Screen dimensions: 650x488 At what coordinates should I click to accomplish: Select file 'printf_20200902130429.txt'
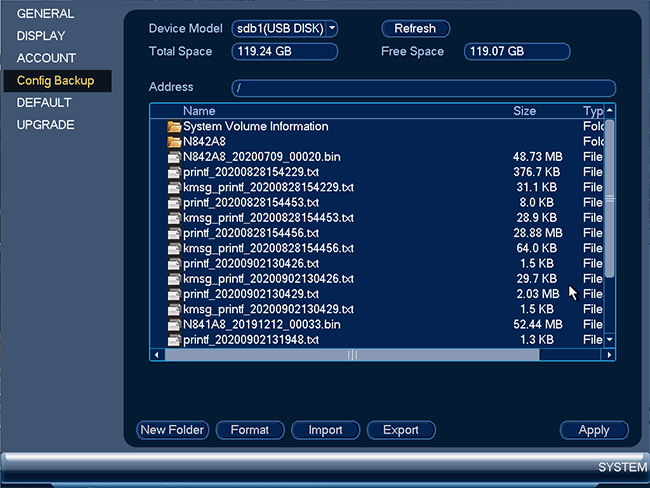click(251, 294)
